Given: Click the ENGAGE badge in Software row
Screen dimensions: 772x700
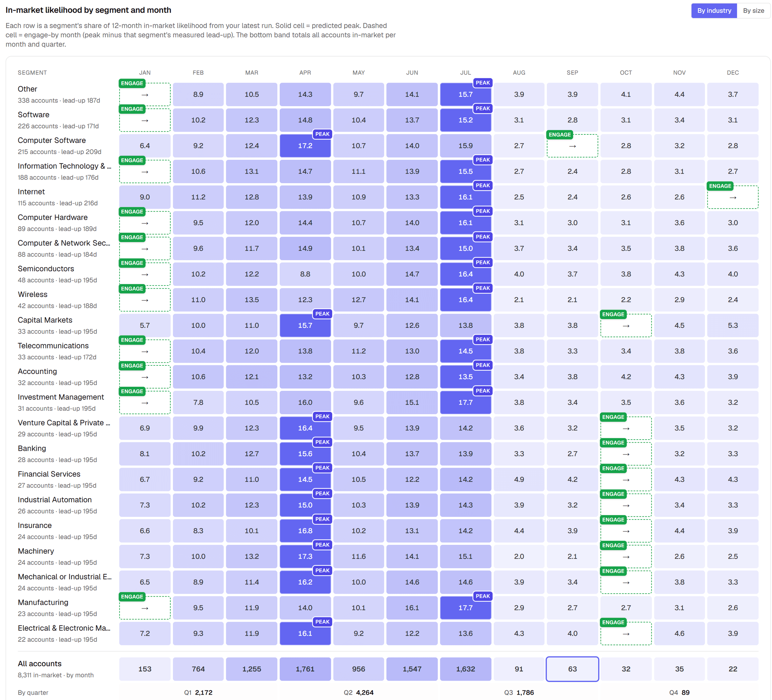Looking at the screenshot, I should pyautogui.click(x=132, y=109).
